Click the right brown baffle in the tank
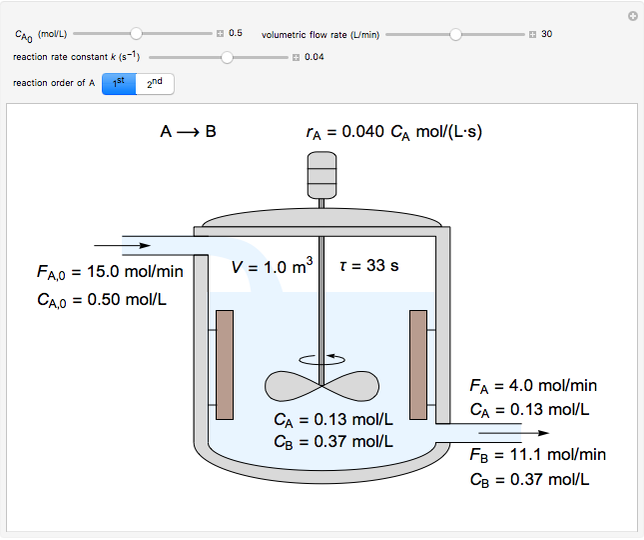The image size is (644, 540). [x=417, y=363]
